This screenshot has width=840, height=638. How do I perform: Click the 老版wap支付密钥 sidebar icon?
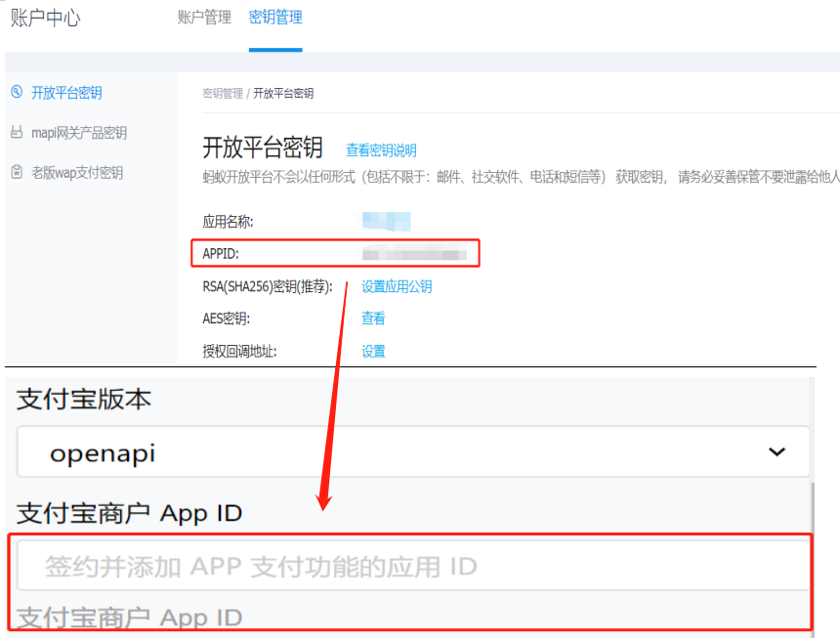(17, 172)
